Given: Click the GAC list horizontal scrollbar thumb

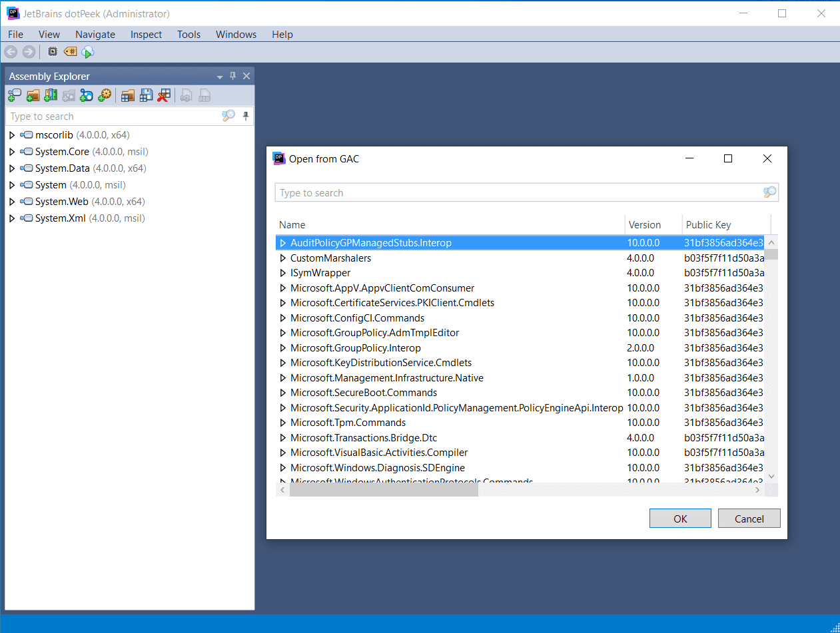Looking at the screenshot, I should pyautogui.click(x=384, y=490).
